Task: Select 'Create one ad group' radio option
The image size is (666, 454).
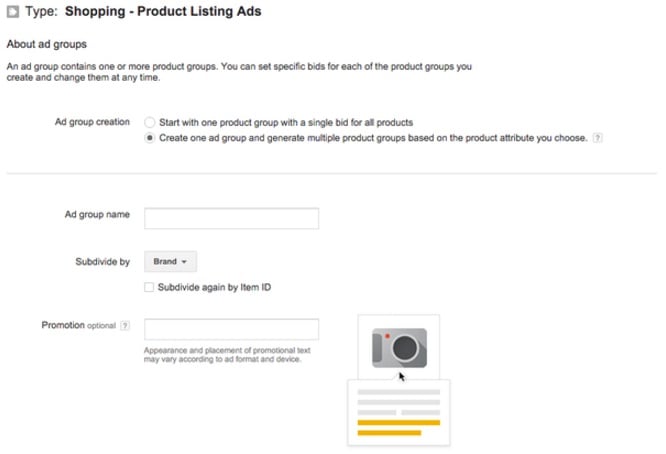Action: tap(150, 138)
